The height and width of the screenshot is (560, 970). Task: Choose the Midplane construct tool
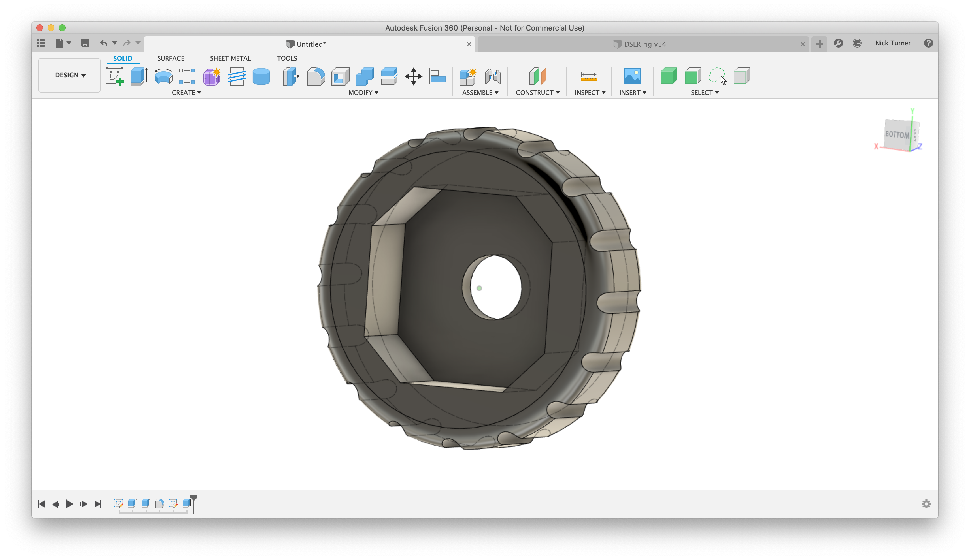point(537,76)
